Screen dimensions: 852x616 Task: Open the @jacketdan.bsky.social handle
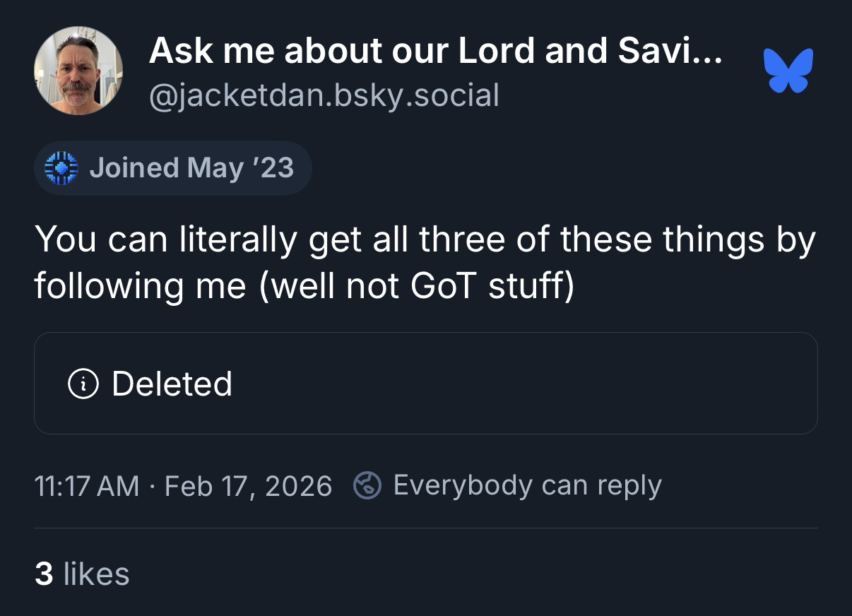pos(324,95)
